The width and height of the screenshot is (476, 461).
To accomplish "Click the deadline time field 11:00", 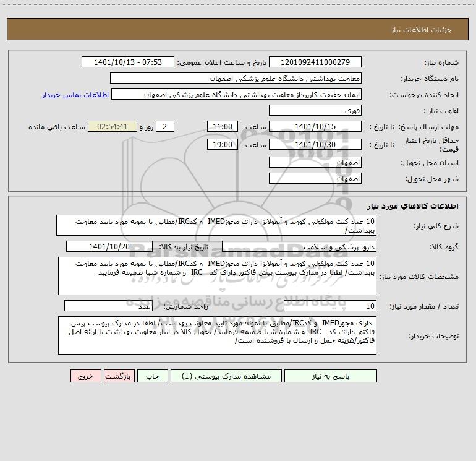I will tap(222, 126).
